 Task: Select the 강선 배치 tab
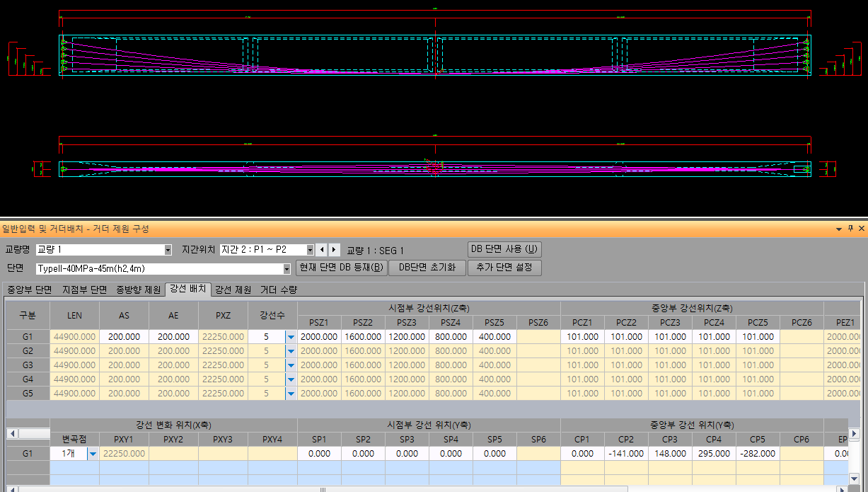coord(188,289)
